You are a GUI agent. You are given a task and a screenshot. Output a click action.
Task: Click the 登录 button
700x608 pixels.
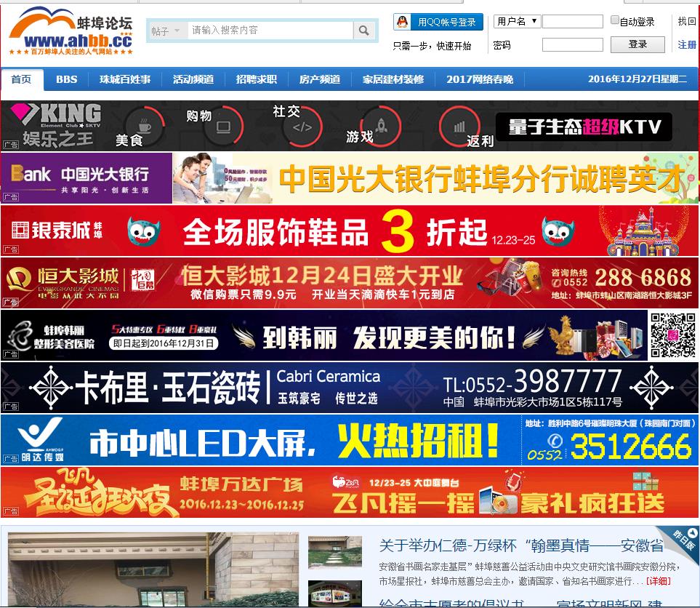637,44
